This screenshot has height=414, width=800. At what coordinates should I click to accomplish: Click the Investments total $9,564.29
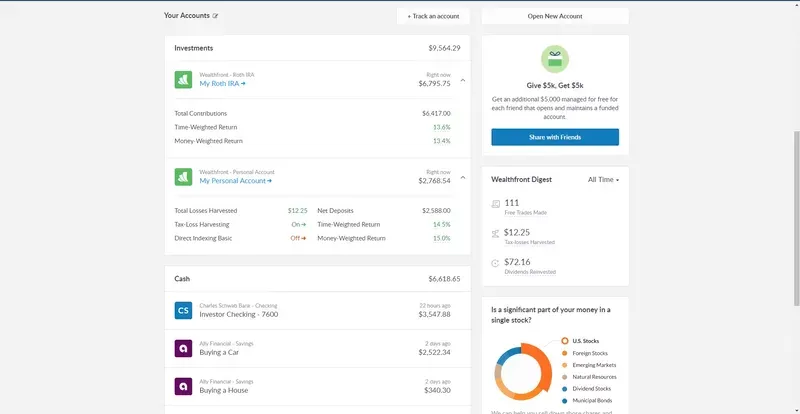[x=444, y=48]
